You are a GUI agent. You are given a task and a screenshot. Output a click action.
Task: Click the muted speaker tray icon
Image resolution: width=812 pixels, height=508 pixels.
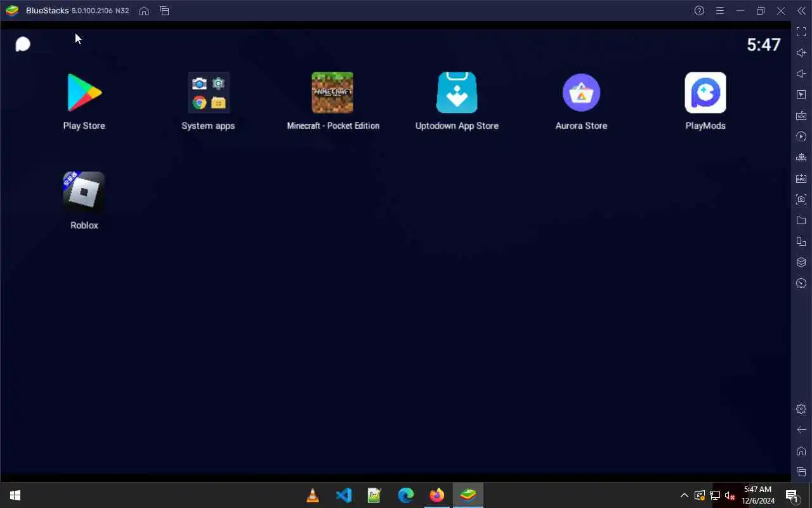click(x=730, y=495)
